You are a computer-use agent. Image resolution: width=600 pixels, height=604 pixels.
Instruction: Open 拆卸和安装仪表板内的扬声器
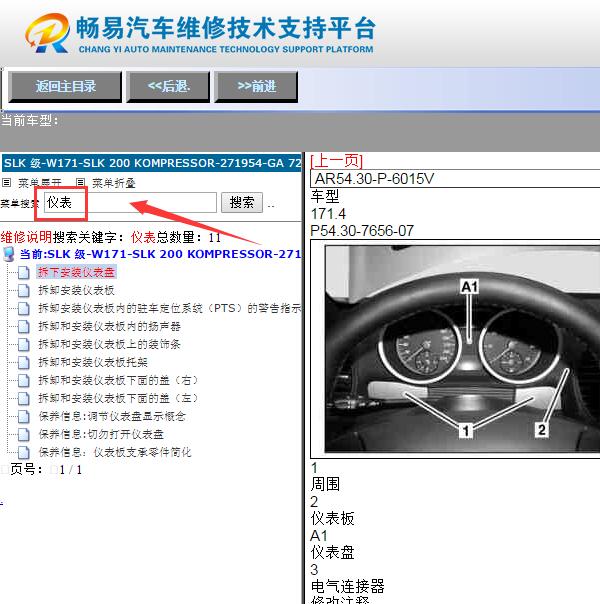(x=109, y=326)
